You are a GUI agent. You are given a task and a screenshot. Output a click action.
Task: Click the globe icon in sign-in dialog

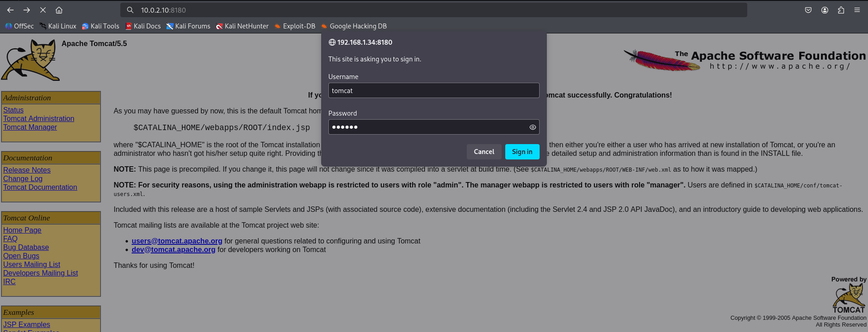pos(332,42)
